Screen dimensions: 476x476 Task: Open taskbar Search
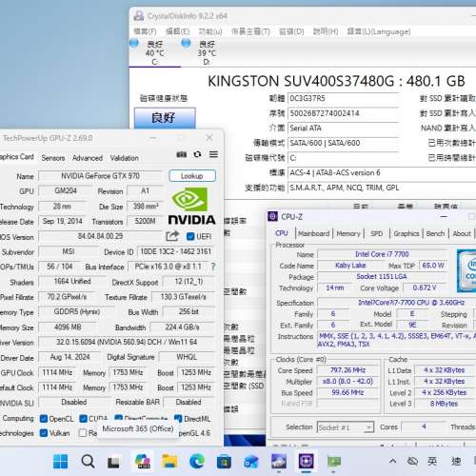88,461
